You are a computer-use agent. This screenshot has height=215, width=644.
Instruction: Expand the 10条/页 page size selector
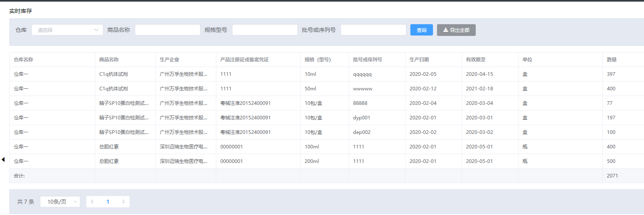click(60, 202)
